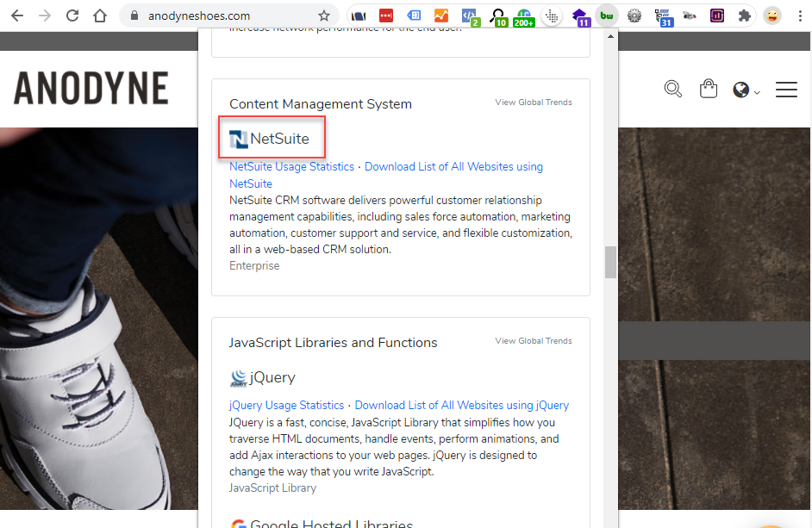The image size is (812, 528).
Task: Click the BuiltWith (bw) extension icon
Action: [607, 16]
